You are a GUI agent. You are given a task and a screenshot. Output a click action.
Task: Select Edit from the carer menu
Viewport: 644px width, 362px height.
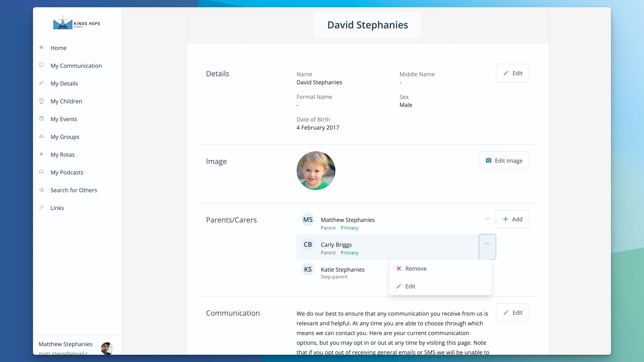(x=440, y=286)
